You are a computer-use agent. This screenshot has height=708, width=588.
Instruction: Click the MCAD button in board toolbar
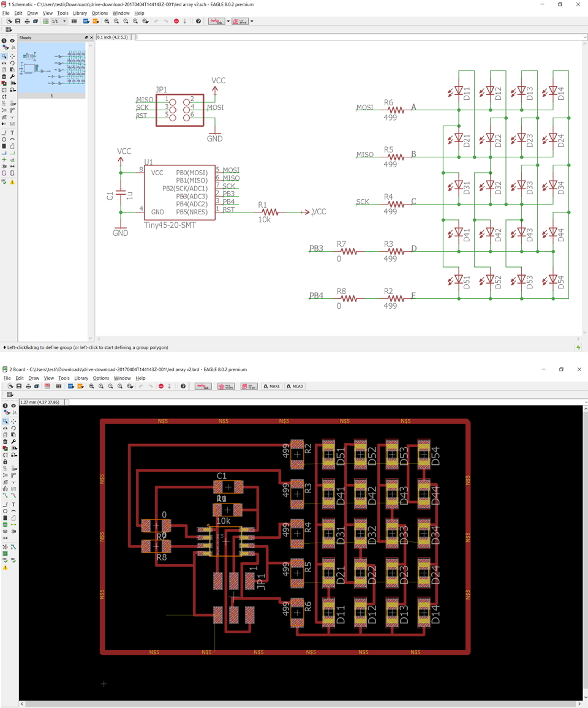click(x=295, y=386)
